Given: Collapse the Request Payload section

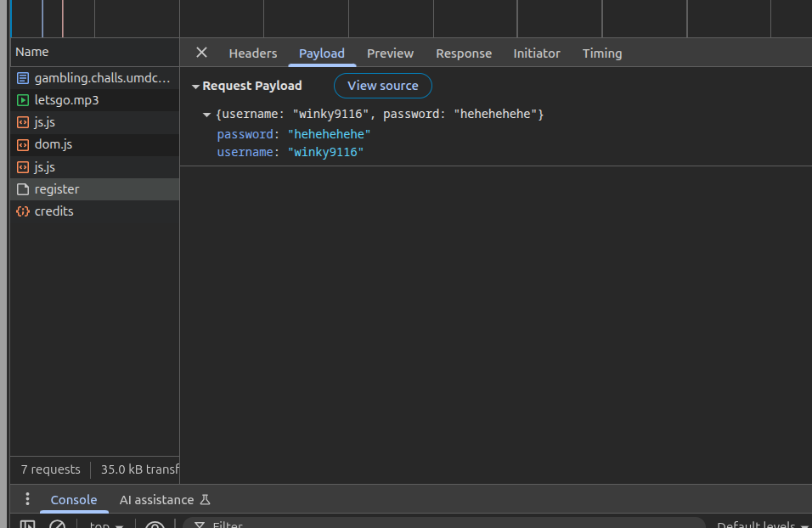Looking at the screenshot, I should pos(196,87).
